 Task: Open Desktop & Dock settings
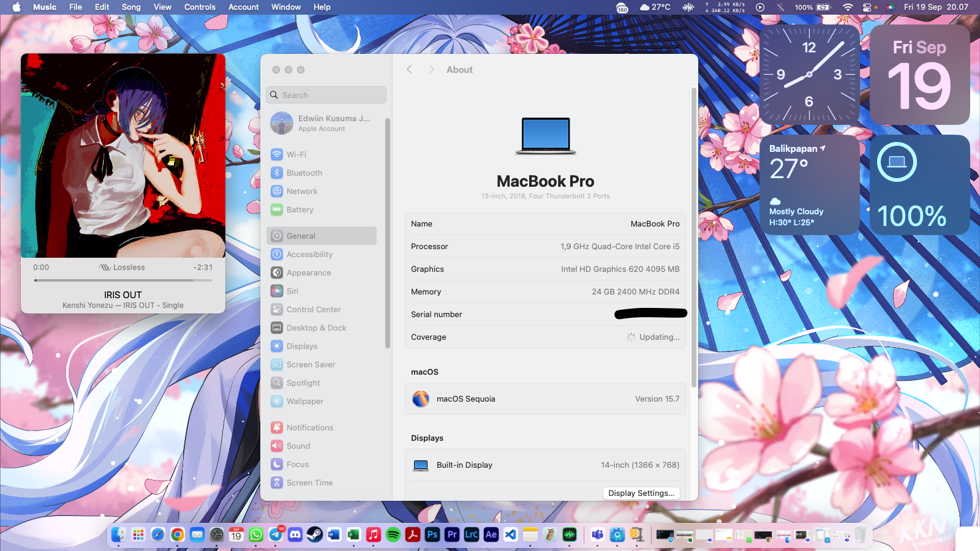point(322,328)
